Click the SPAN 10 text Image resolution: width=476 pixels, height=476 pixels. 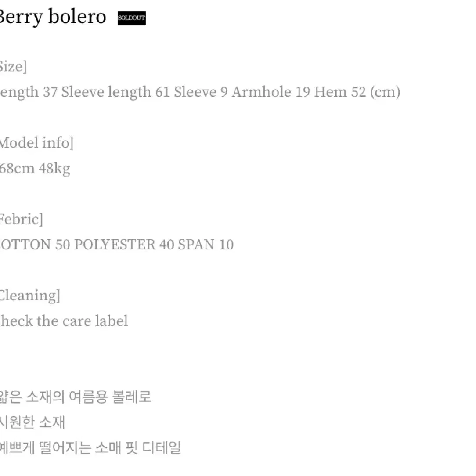206,245
